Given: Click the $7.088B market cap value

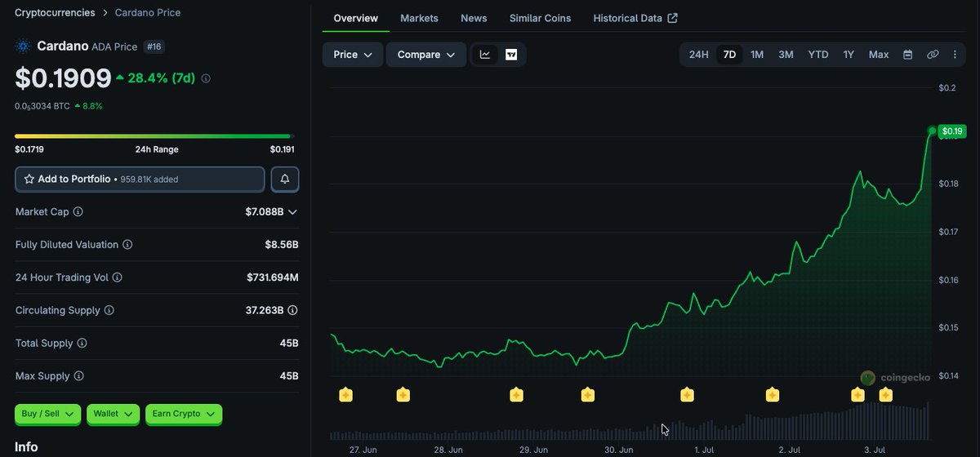Looking at the screenshot, I should (x=265, y=212).
